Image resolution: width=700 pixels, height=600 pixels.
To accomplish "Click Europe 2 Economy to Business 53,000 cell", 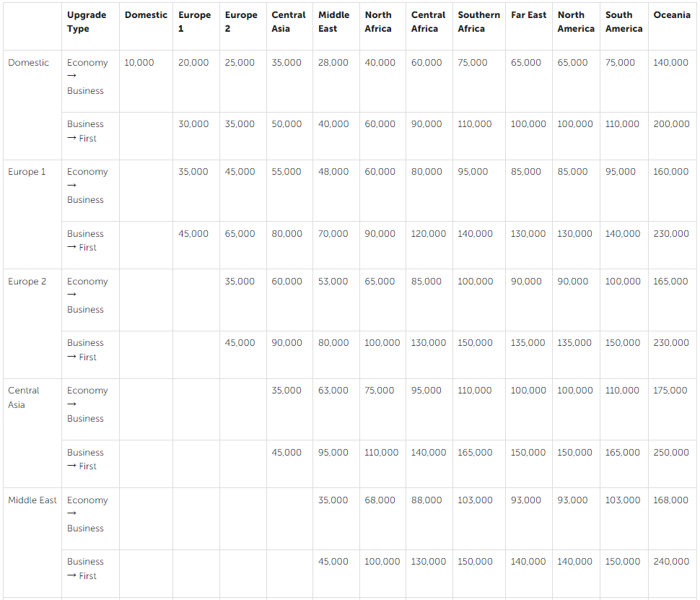I will pos(333,282).
